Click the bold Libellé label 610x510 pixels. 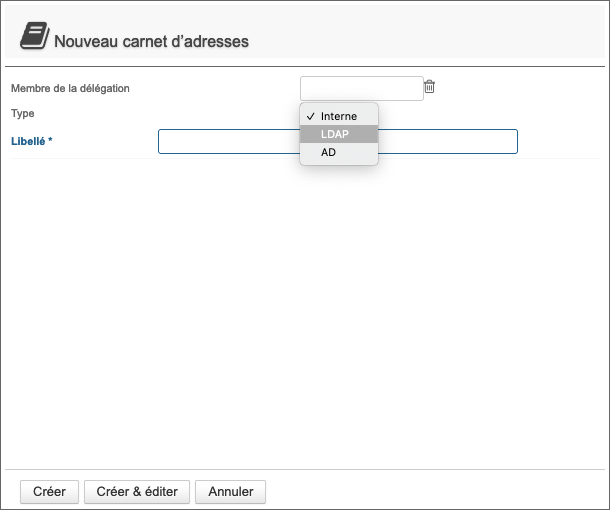point(27,142)
